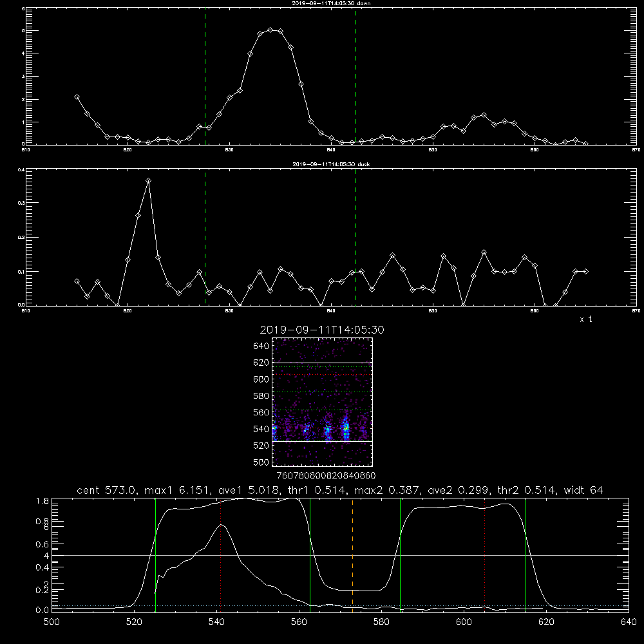644x644 pixels.
Task: Click the solid green line at 615 in bottom plot
Action: click(526, 554)
